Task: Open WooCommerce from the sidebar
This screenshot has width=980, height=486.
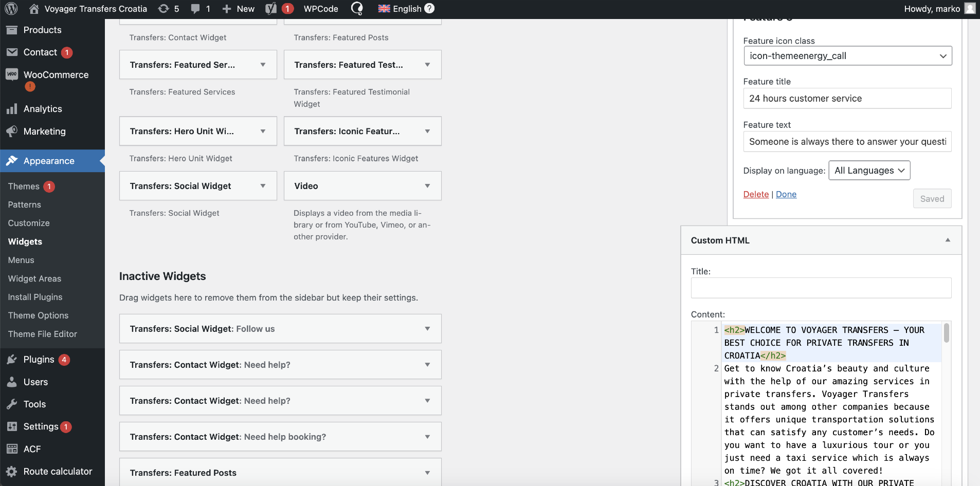Action: 56,75
